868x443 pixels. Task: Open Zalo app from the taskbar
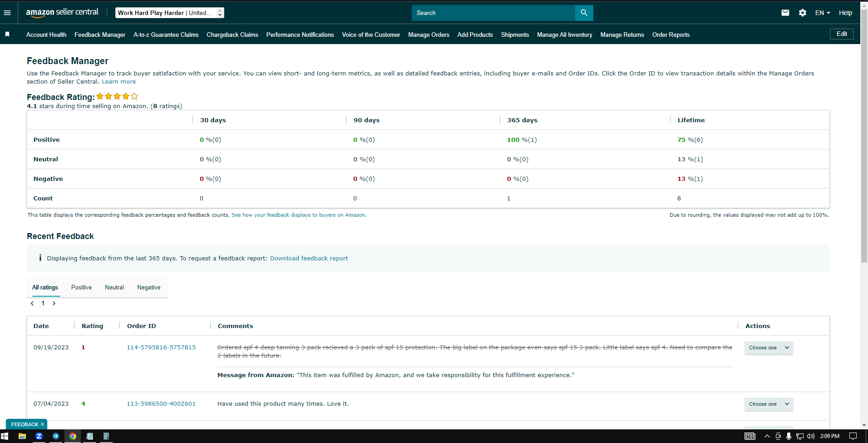39,436
